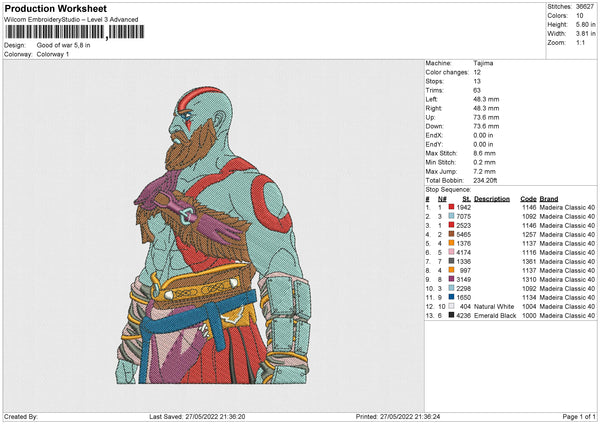Select the 'Colorway 1' value
The image size is (600, 424).
point(53,54)
